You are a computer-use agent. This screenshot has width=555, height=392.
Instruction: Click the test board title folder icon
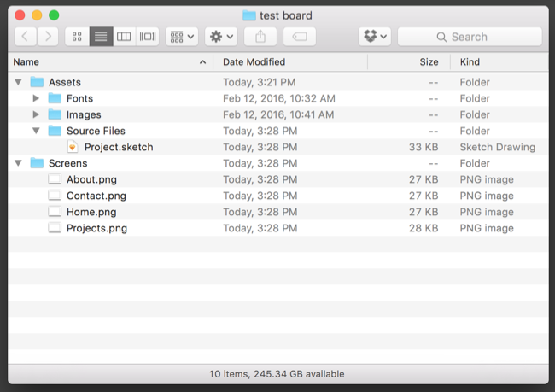pos(249,15)
